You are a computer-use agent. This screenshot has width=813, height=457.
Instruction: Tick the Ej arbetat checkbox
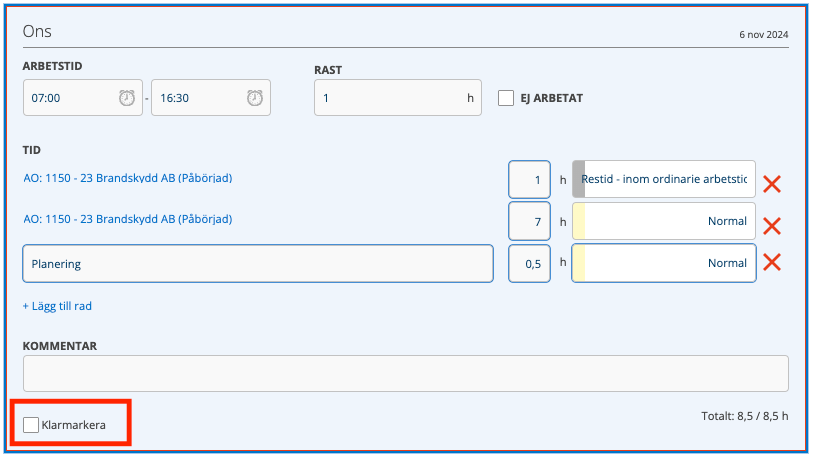506,98
